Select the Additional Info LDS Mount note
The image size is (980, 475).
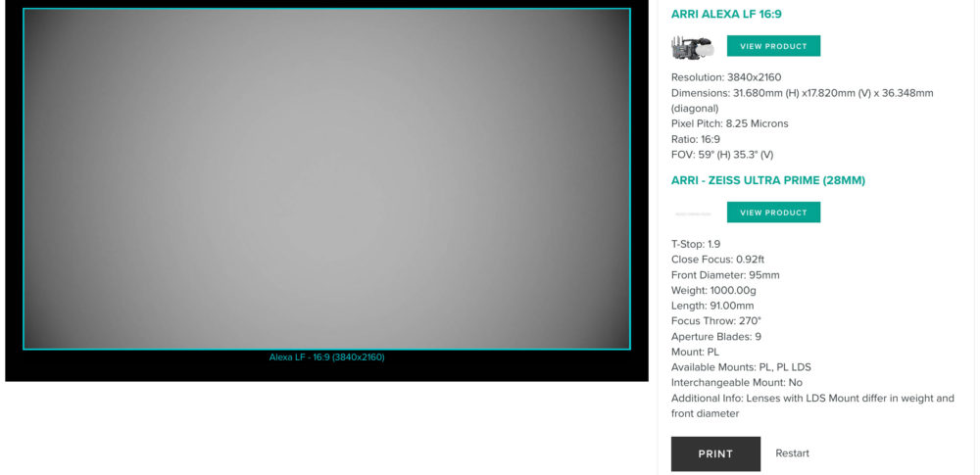pos(812,405)
